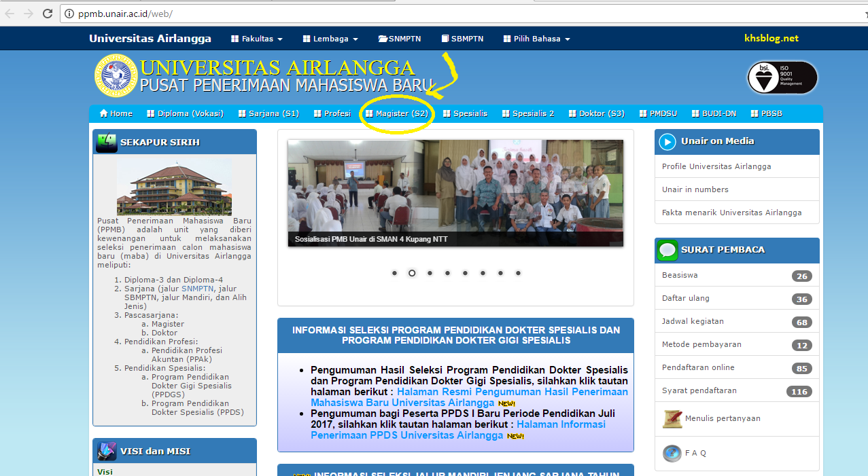
Task: Open the Sarjana (S1) menu item
Action: [x=269, y=113]
